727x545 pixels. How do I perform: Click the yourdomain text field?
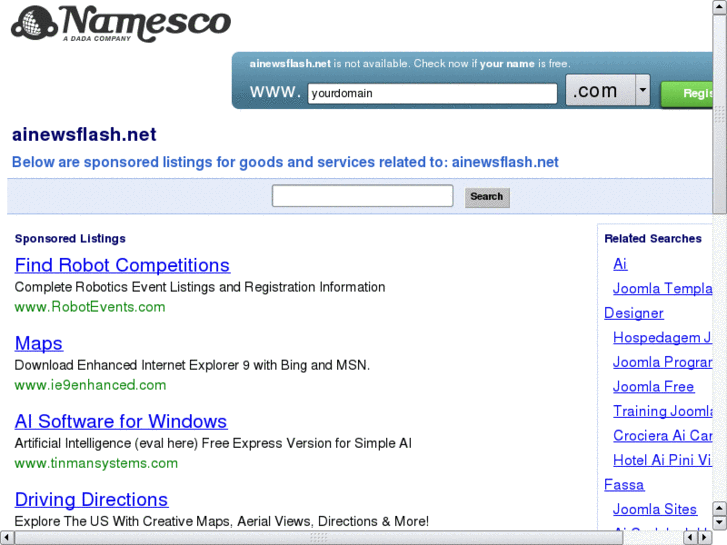point(432,93)
